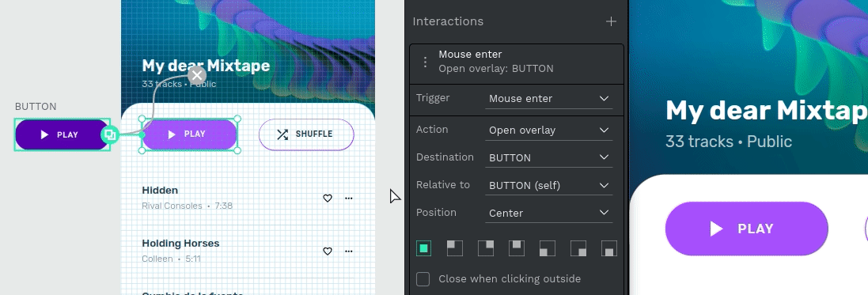This screenshot has height=295, width=868.
Task: Select the dark purple PLAY button board
Action: 62,134
